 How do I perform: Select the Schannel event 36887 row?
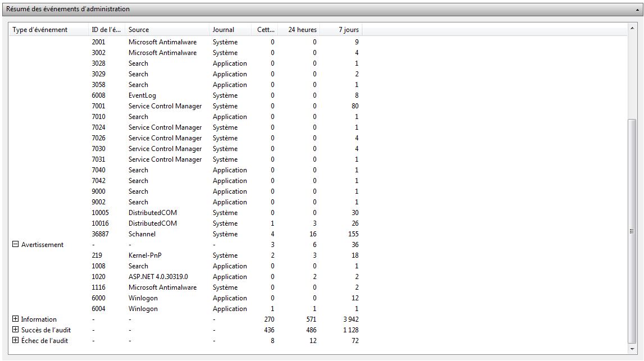[x=142, y=234]
